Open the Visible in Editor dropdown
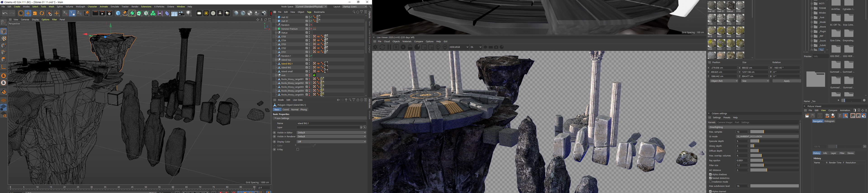868x193 pixels. click(x=331, y=133)
